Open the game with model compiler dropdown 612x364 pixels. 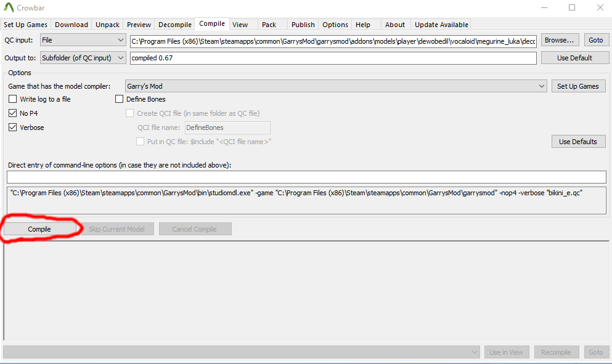point(336,86)
